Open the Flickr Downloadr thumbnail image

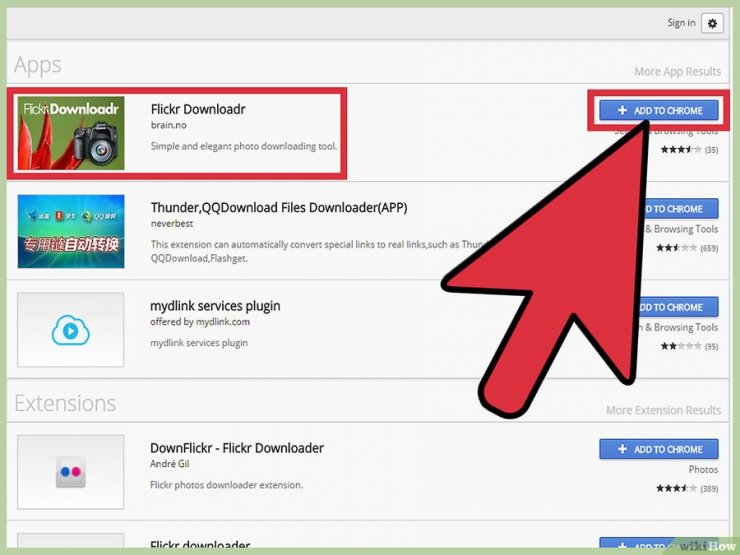71,133
